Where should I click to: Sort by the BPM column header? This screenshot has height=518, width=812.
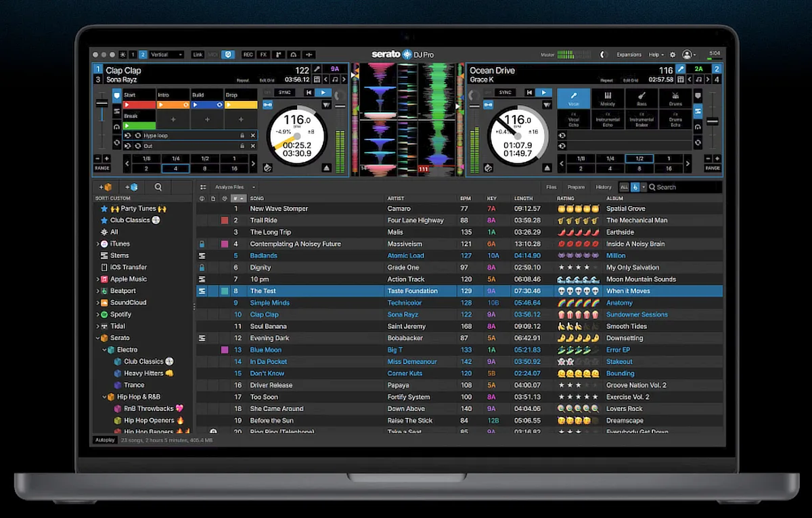[x=466, y=198]
